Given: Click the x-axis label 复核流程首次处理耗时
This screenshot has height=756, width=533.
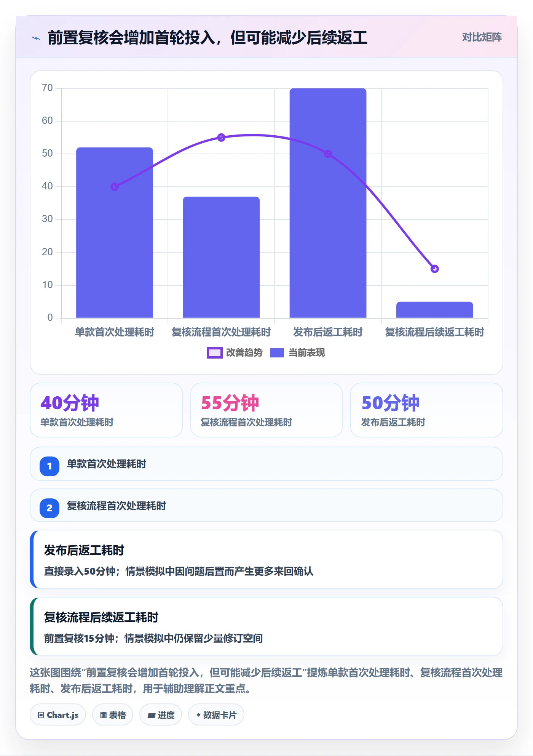Looking at the screenshot, I should coord(221,332).
